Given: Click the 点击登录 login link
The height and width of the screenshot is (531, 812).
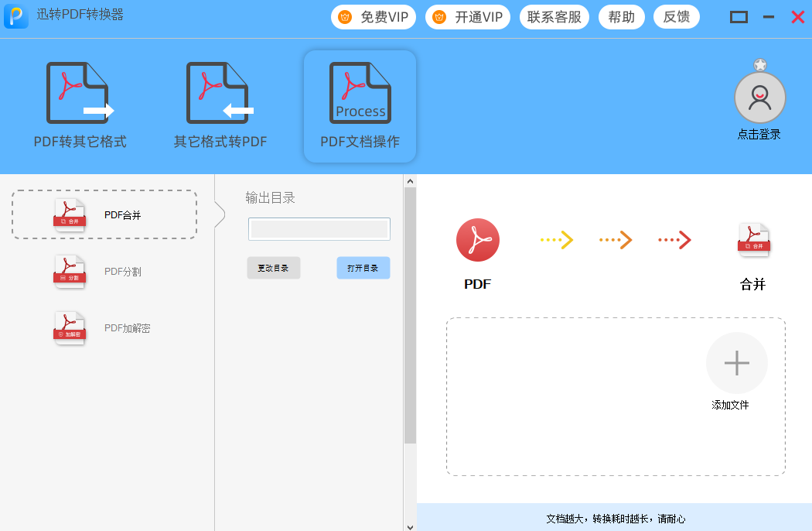Looking at the screenshot, I should 759,135.
